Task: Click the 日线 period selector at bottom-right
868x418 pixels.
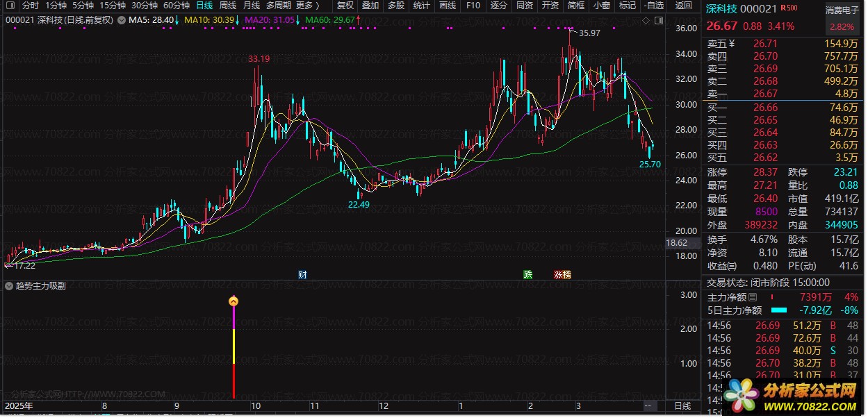Action: coord(682,406)
